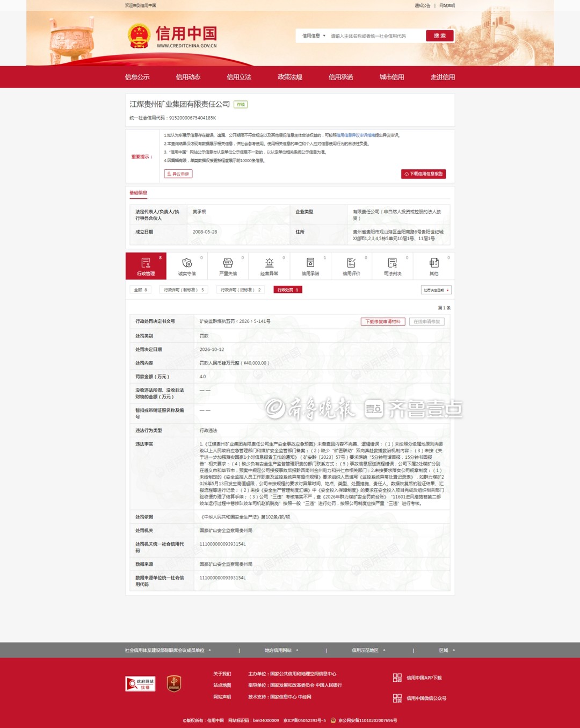Open the 信用立法 navigation item
Viewport: 580px width, 728px height.
(239, 77)
